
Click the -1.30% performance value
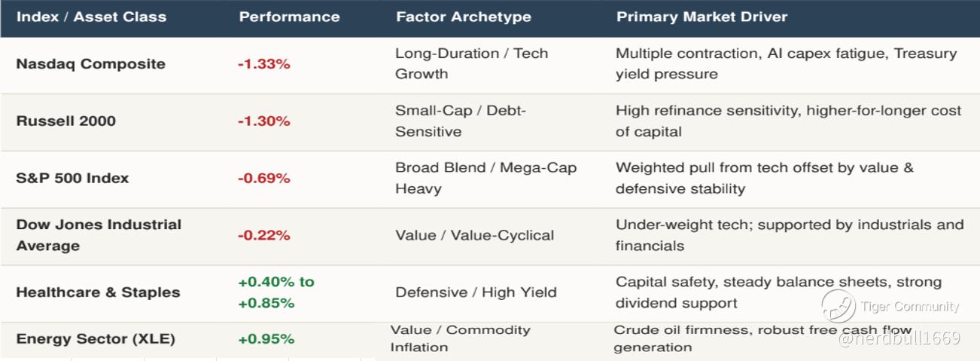pos(263,121)
